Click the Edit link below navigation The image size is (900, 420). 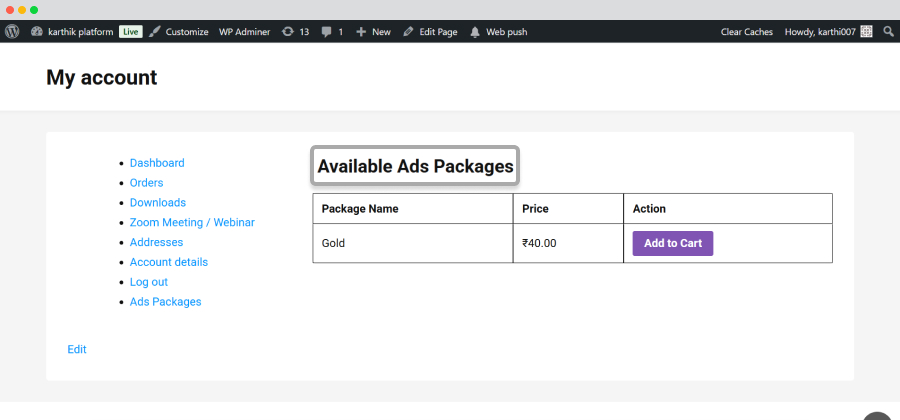[77, 349]
